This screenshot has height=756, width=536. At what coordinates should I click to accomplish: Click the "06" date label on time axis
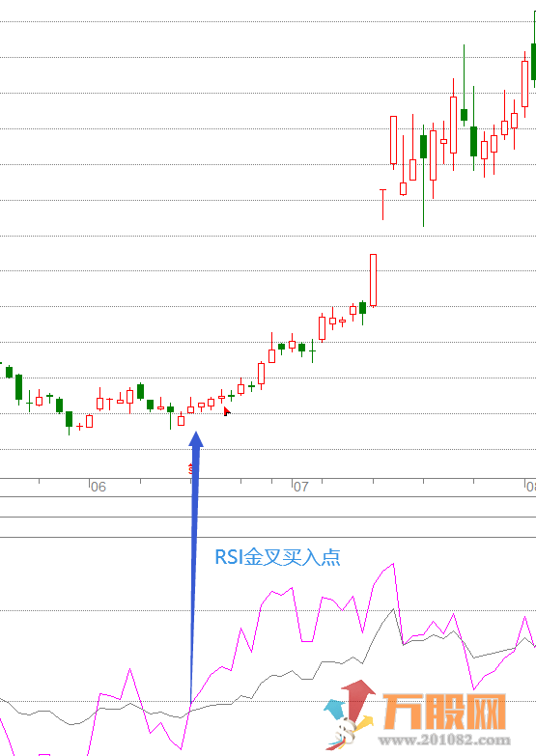(x=99, y=487)
